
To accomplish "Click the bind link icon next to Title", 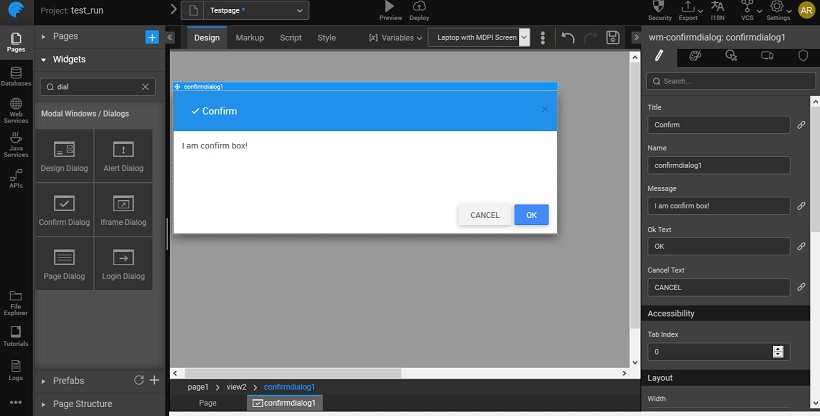I will click(801, 125).
